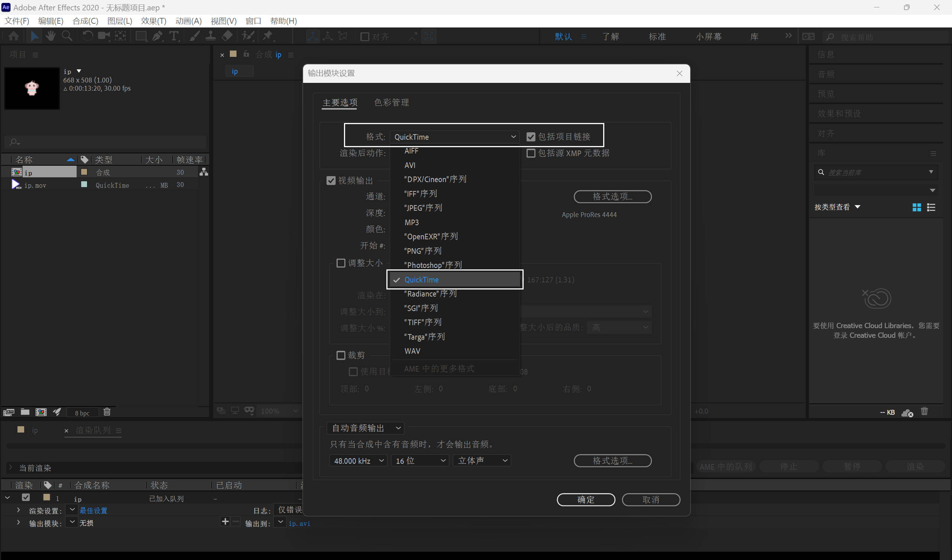Click the trash icon in Project panel
This screenshot has width=952, height=560.
[x=107, y=412]
